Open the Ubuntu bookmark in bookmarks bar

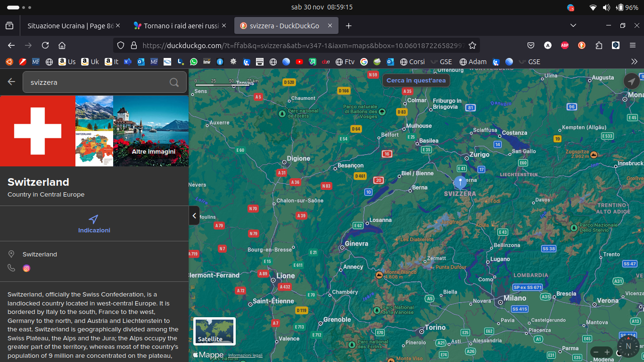click(9, 62)
